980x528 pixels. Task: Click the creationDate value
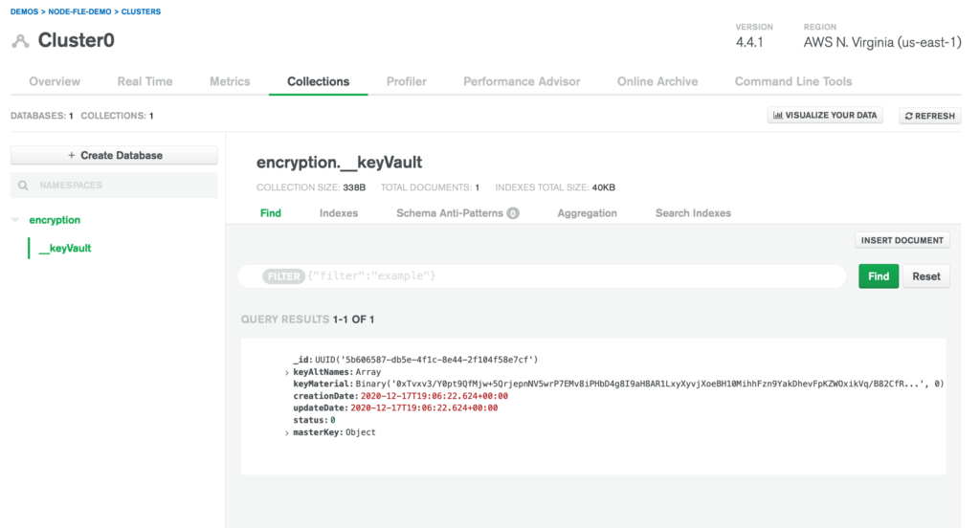point(434,396)
